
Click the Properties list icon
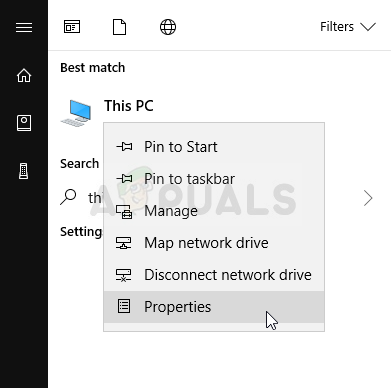pyautogui.click(x=124, y=306)
